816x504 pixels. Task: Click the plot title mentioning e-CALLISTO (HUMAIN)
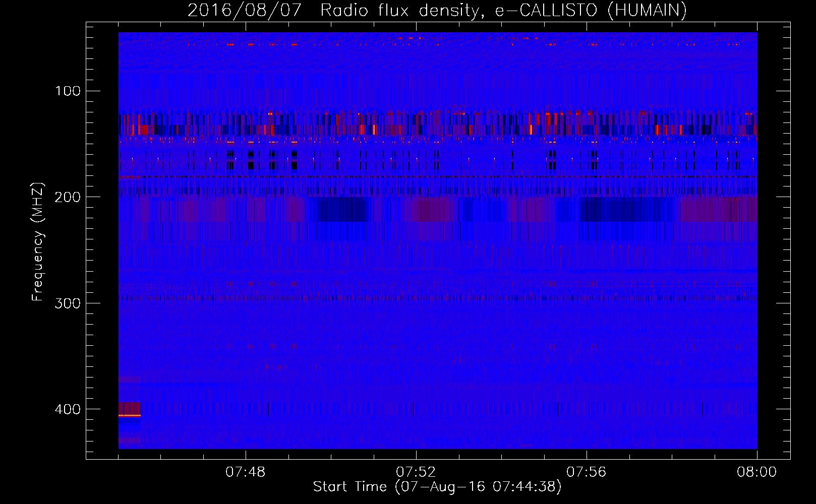tap(437, 10)
